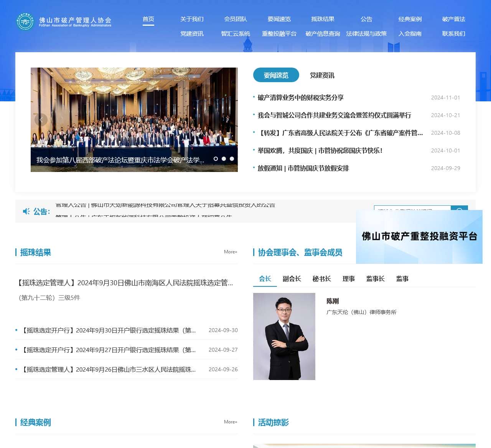This screenshot has width=491, height=448.
Task: Go to 重整投融平台
Action: click(279, 34)
